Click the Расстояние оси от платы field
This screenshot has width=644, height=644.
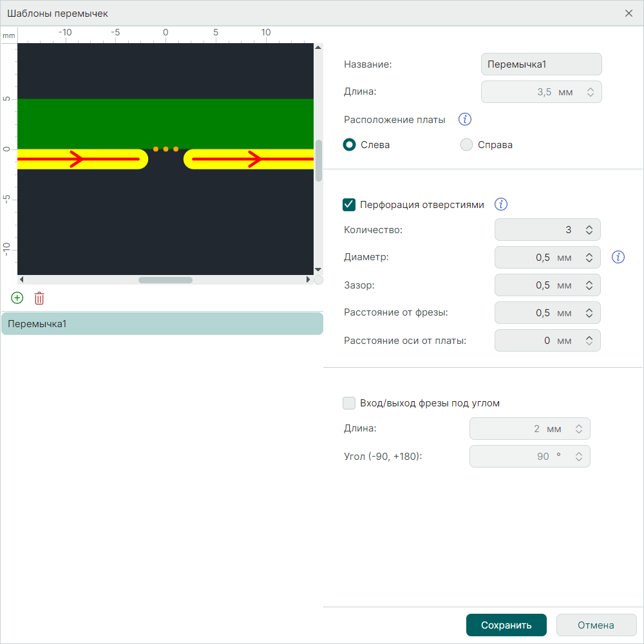click(547, 341)
